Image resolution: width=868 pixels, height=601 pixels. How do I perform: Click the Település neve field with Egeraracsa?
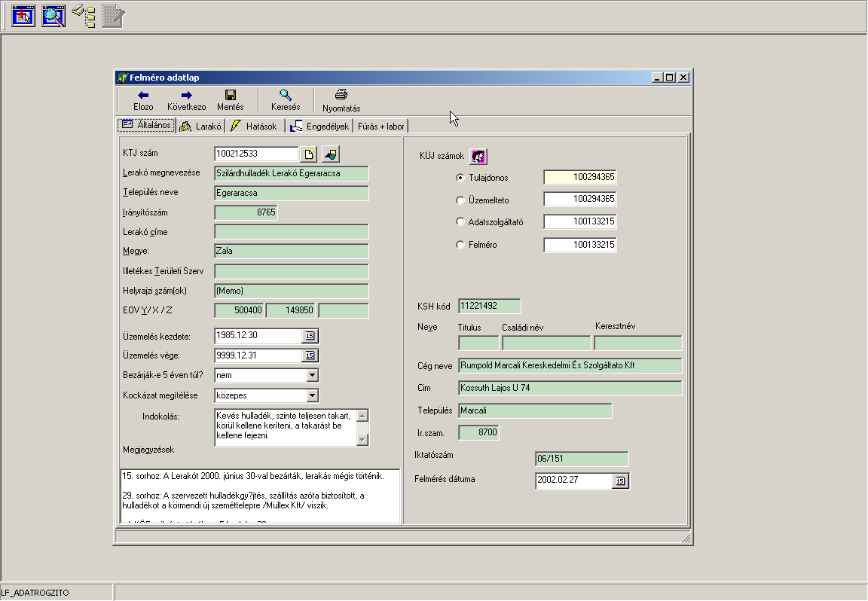tap(291, 193)
